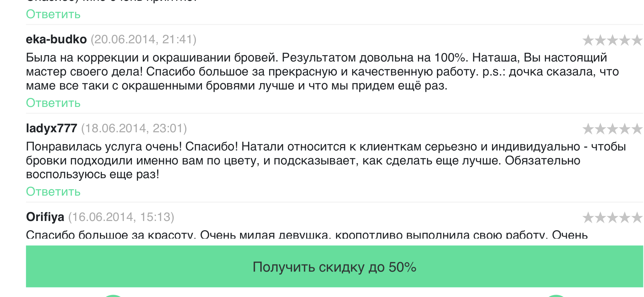The width and height of the screenshot is (644, 297).
Task: Click the 16.06.2014, 15:13 timestamp
Action: pyautogui.click(x=121, y=217)
